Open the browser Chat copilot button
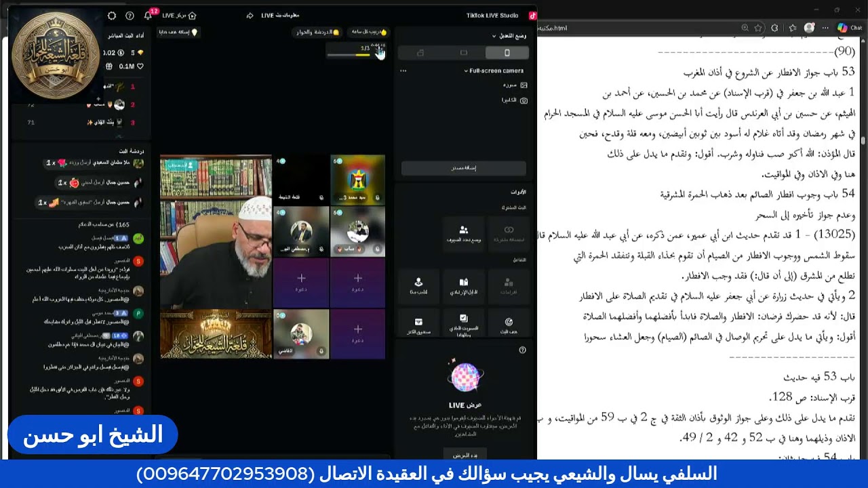The width and height of the screenshot is (868, 488). click(x=849, y=28)
